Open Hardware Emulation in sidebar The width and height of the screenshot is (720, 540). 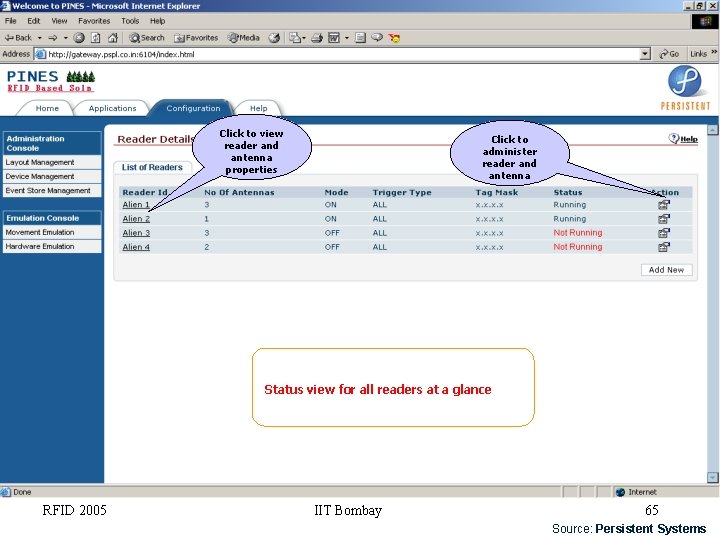(x=51, y=247)
